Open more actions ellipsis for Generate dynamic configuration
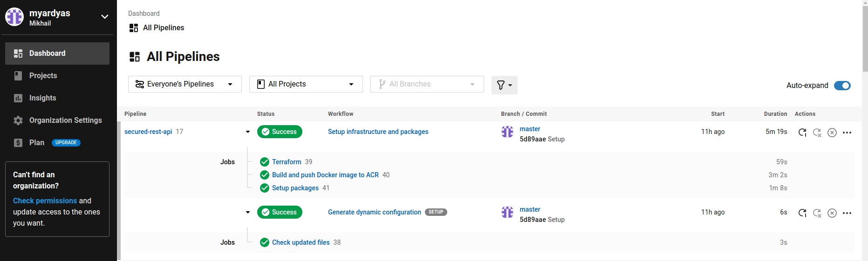Viewport: 868px width, 261px height. point(847,213)
